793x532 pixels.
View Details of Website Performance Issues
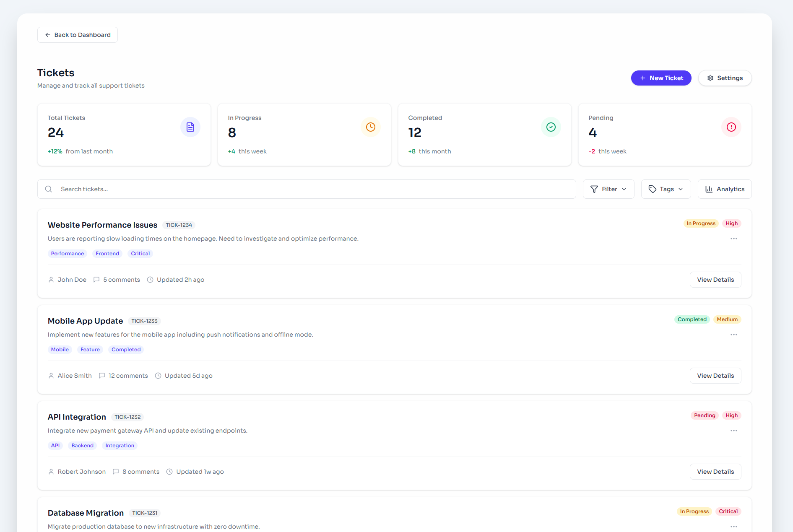coord(715,280)
